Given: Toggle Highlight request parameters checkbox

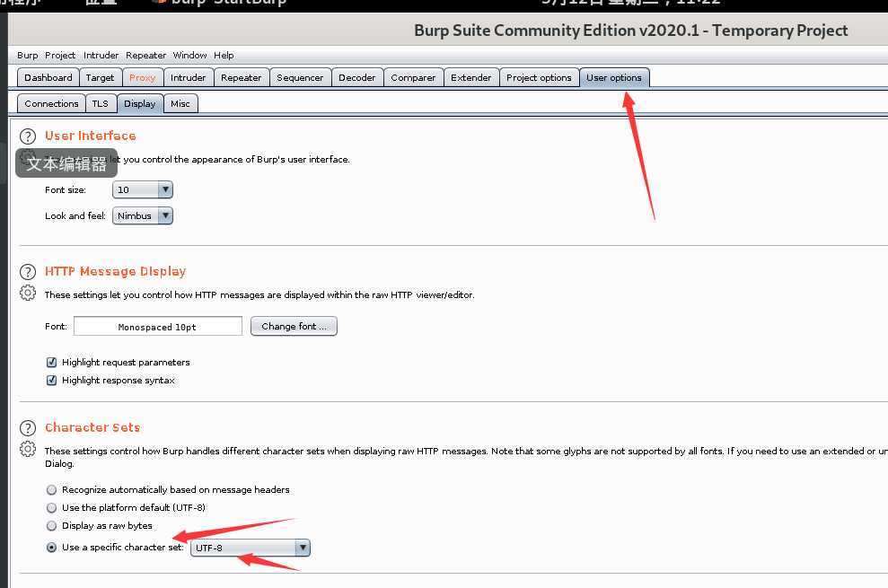Looking at the screenshot, I should click(51, 362).
